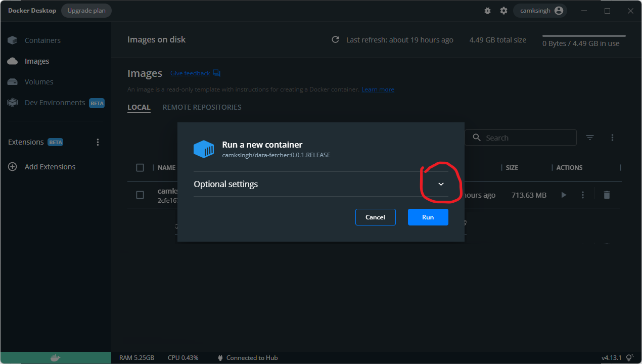Cancel the Run a new container dialog
The width and height of the screenshot is (642, 364).
click(x=375, y=217)
